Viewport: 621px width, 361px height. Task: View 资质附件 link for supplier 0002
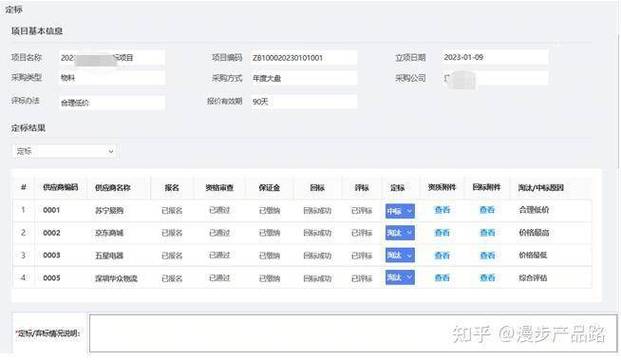[x=442, y=233]
